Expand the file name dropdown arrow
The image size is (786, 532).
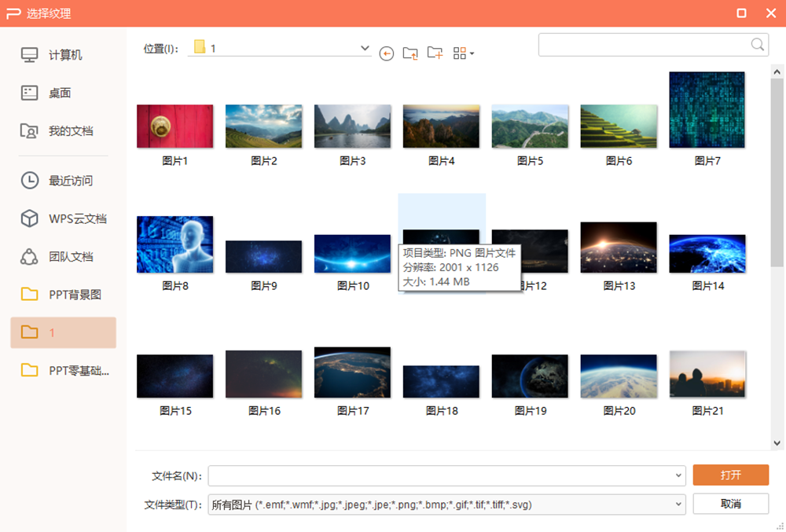click(x=678, y=475)
